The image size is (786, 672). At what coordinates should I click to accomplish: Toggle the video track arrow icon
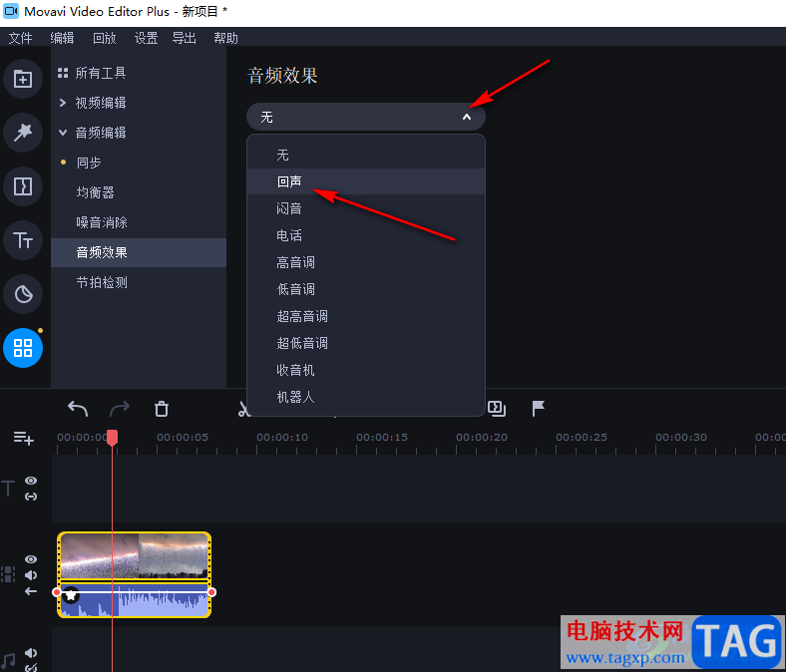pos(31,591)
